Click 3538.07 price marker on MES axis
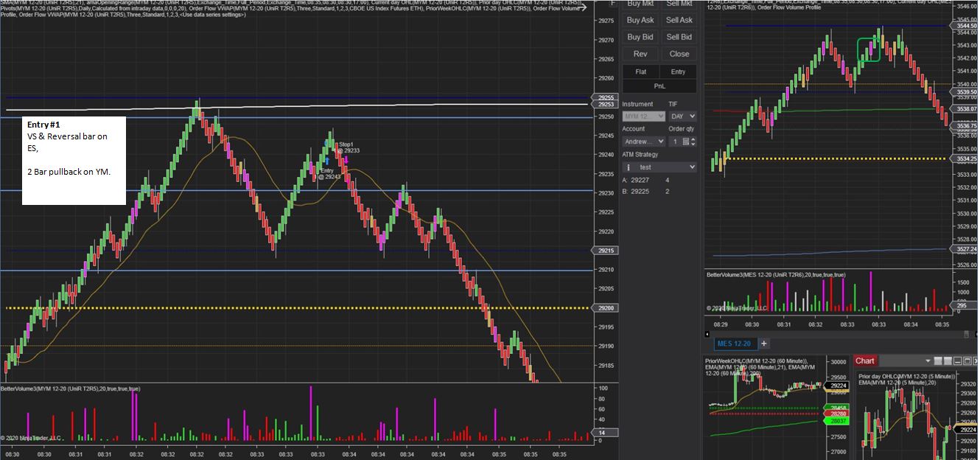980x460 pixels. (x=962, y=108)
